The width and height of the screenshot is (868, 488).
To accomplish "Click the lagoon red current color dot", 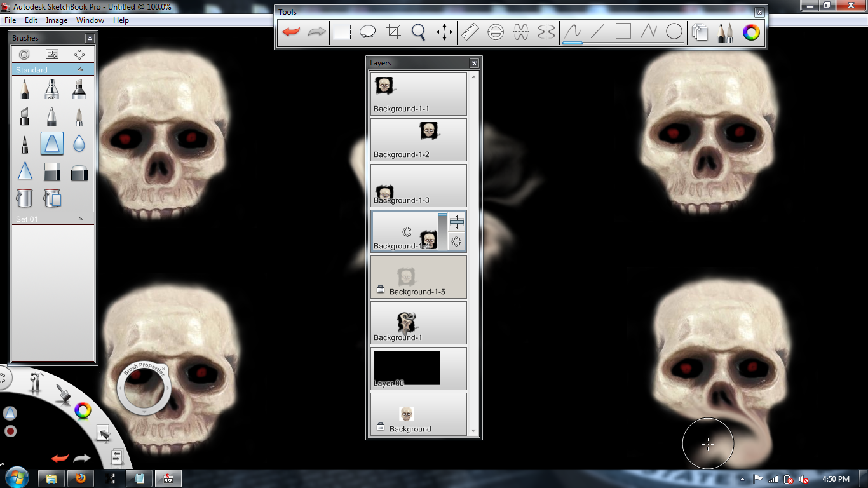I will pos(10,431).
